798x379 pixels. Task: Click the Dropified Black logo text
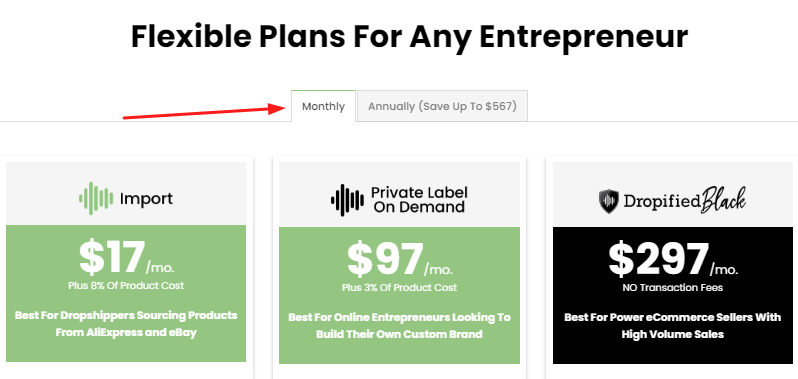685,201
